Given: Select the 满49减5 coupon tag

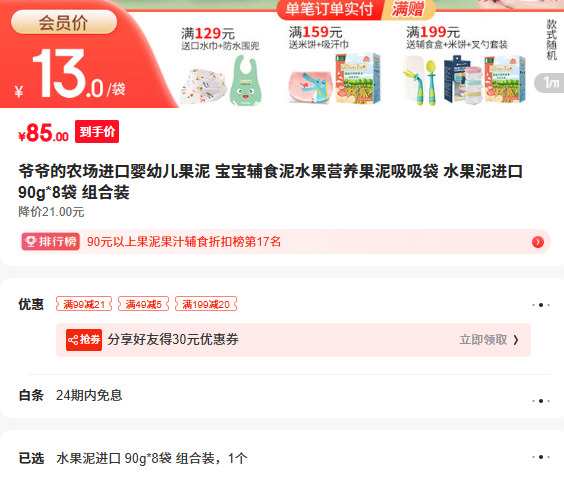Looking at the screenshot, I should click(x=143, y=304).
